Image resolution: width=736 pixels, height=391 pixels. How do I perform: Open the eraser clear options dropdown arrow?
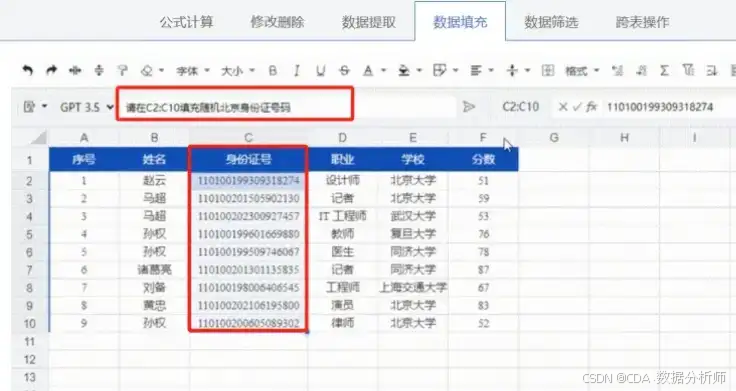tap(161, 71)
